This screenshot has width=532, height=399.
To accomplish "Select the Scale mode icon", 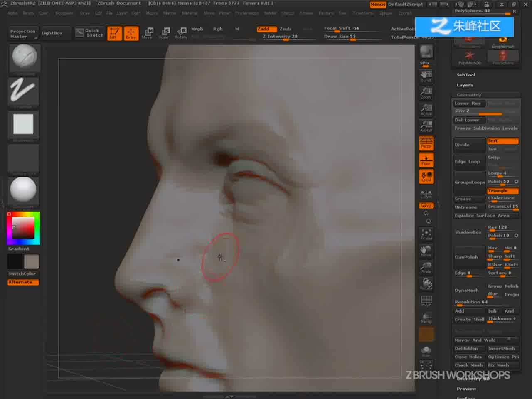I will 164,33.
